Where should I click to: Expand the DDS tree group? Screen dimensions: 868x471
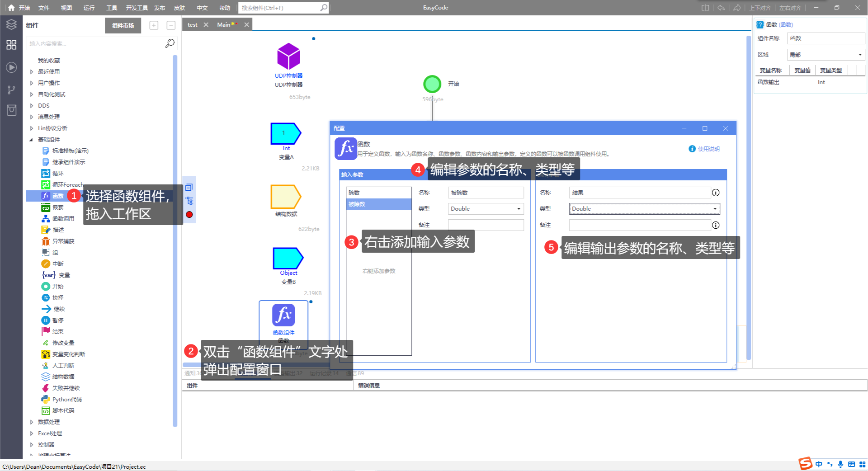coord(32,105)
